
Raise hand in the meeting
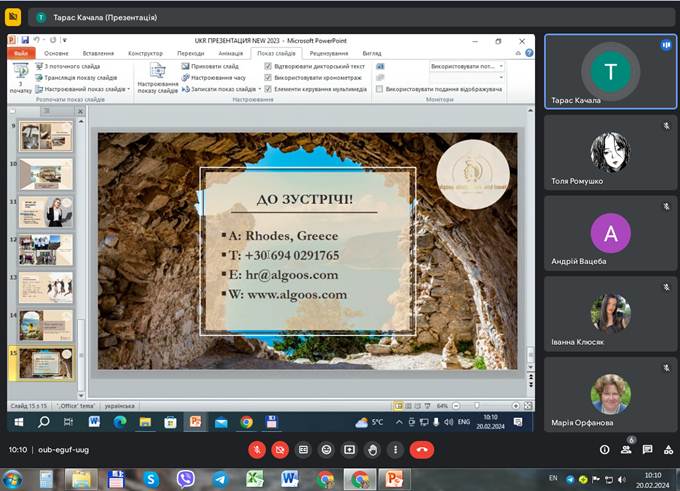(x=373, y=450)
